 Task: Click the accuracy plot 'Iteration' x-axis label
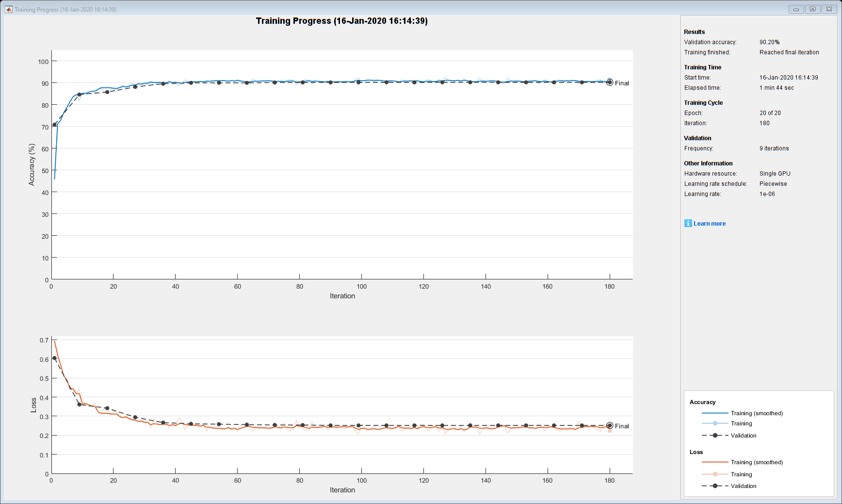342,296
